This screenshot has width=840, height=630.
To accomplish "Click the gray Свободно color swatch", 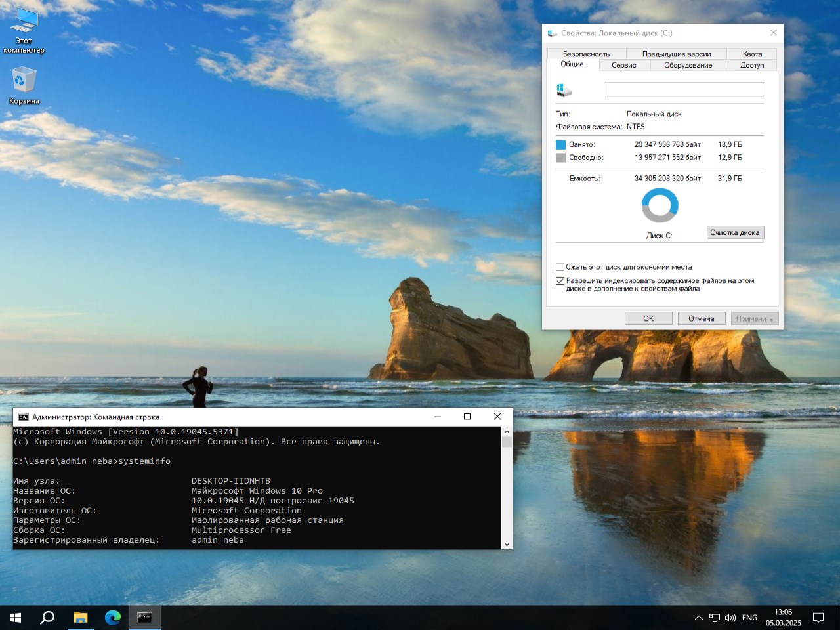I will (x=560, y=157).
